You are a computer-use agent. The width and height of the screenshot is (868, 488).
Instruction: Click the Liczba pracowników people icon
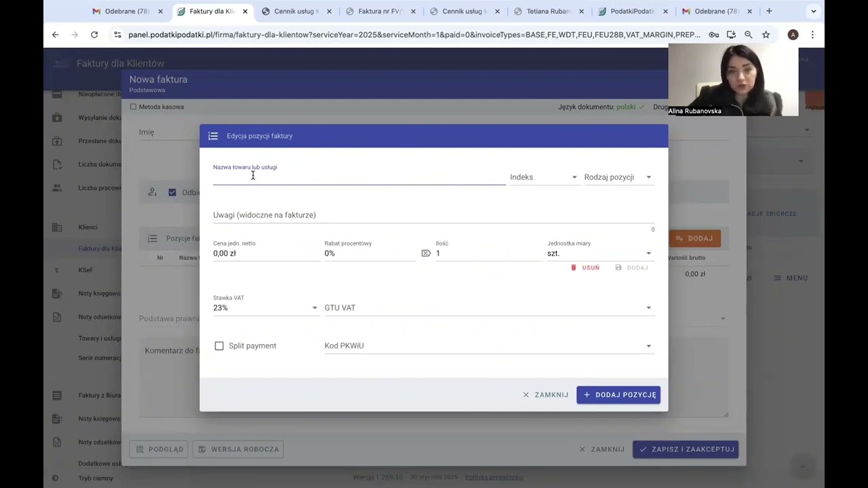point(57,188)
